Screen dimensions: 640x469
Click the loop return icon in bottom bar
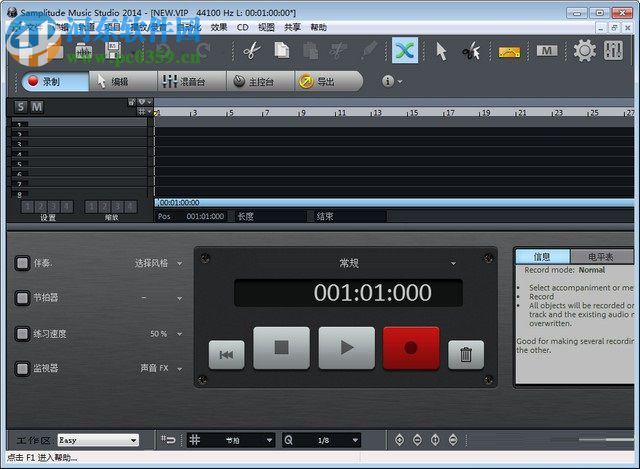168,440
